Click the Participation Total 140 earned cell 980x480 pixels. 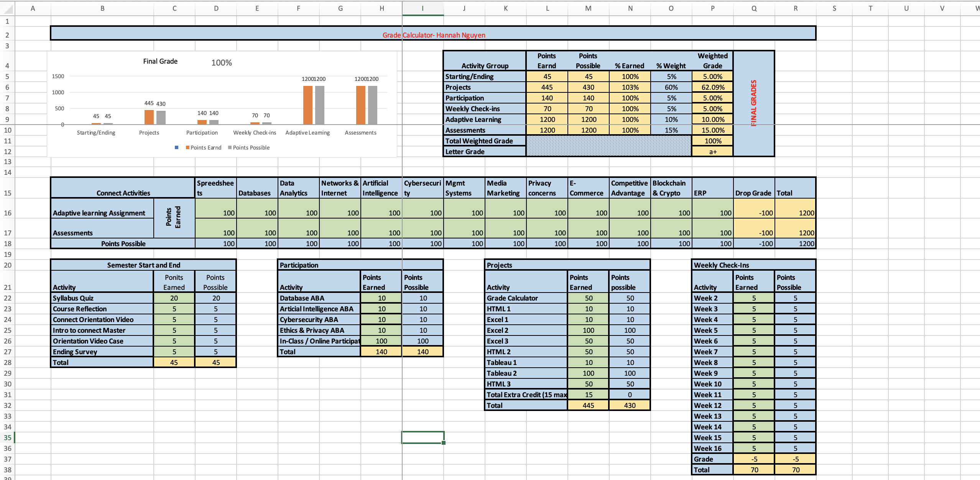click(381, 352)
